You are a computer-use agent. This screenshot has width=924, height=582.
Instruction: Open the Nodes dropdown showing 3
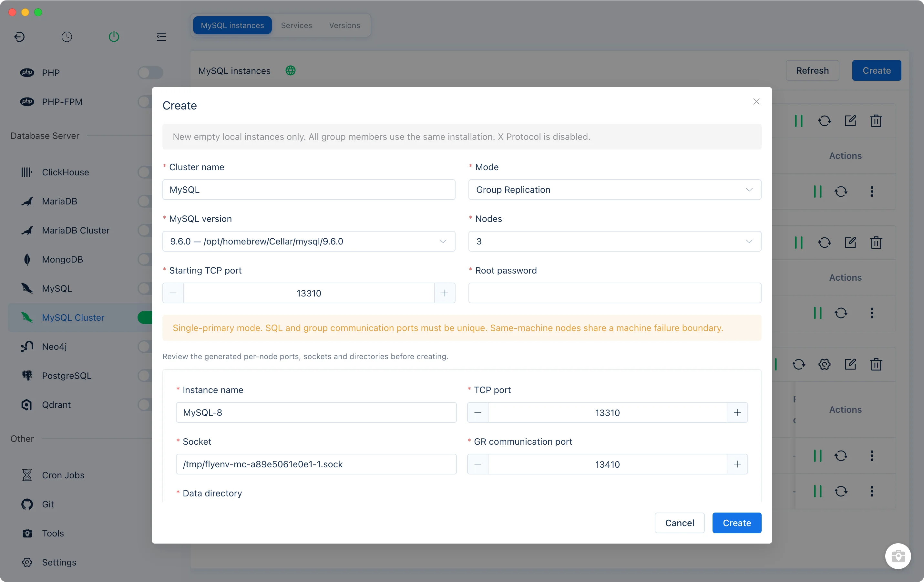[x=615, y=242]
